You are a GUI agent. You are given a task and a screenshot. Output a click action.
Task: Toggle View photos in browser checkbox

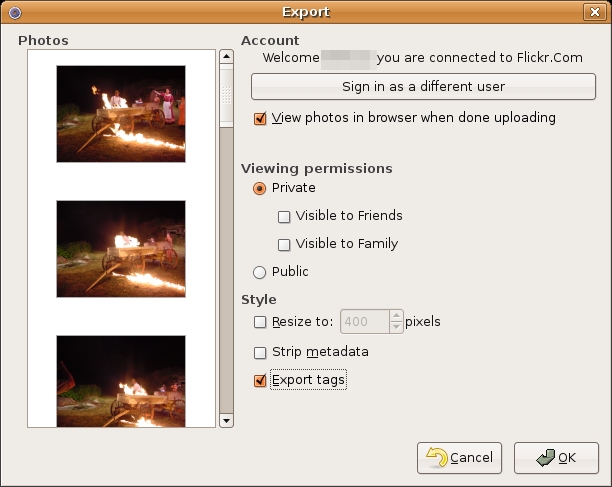261,118
